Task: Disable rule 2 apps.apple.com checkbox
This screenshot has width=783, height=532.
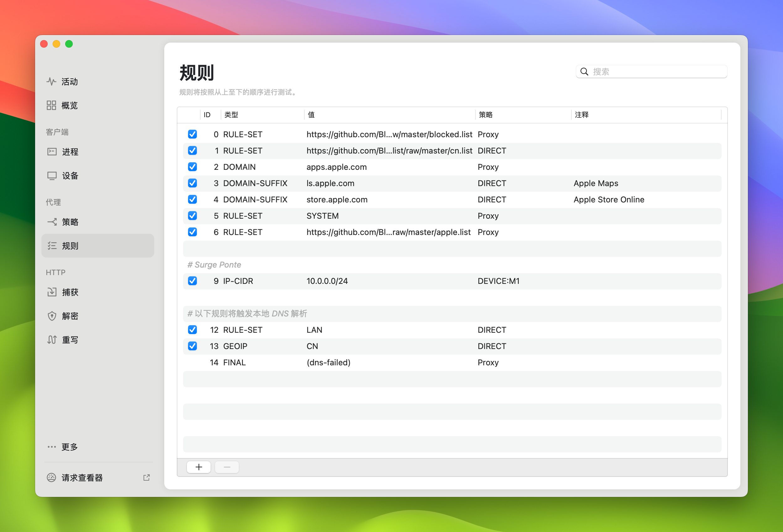Action: (192, 167)
